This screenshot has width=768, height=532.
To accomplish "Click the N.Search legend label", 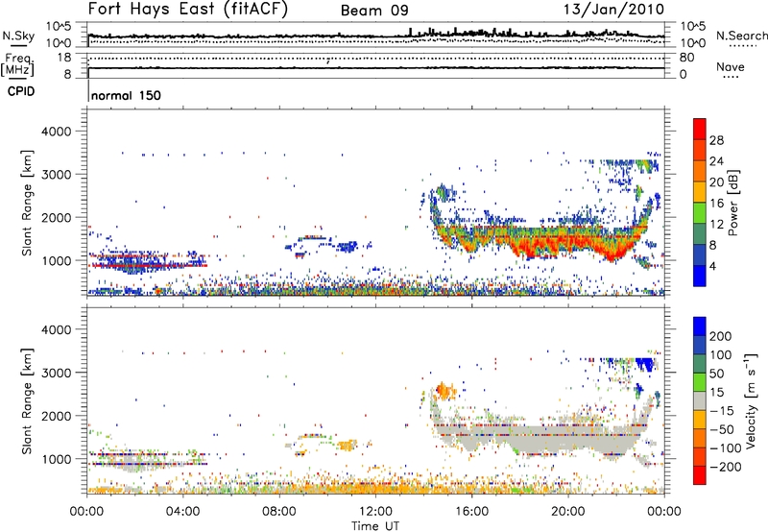I will click(x=741, y=36).
